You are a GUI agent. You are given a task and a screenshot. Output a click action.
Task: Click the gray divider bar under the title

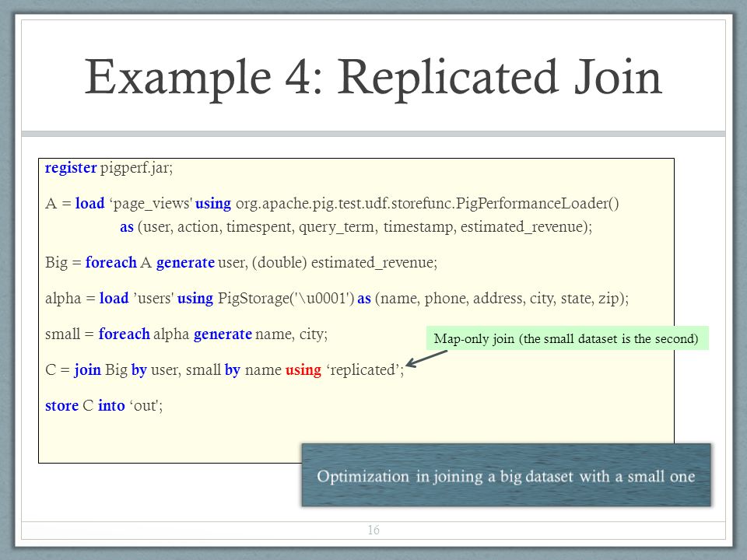coord(373,134)
